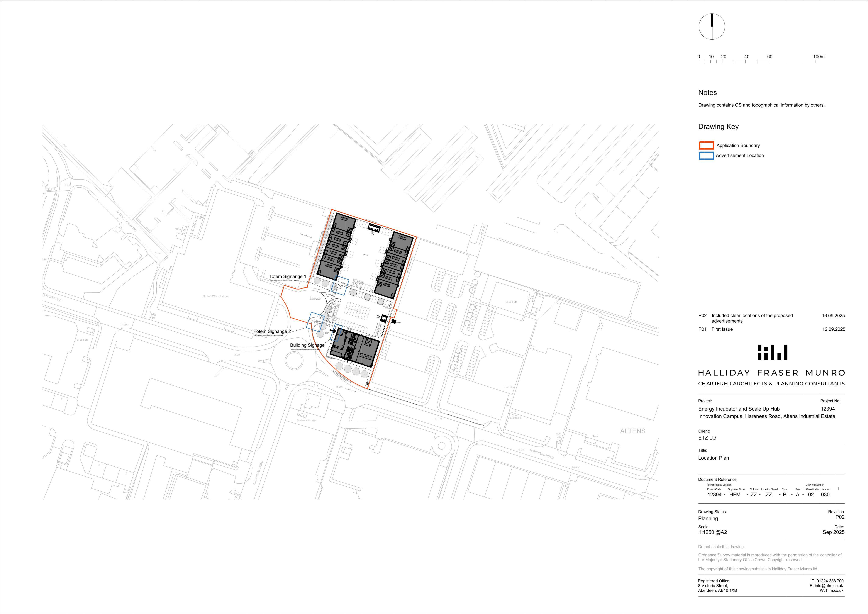Click the 'Drawing Key' heading

[x=718, y=127]
